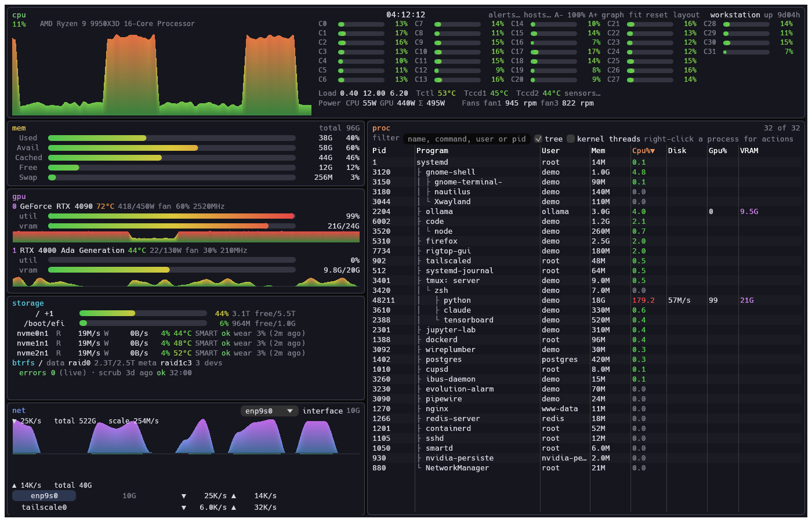Select the jupyter-lab process row

[587, 330]
